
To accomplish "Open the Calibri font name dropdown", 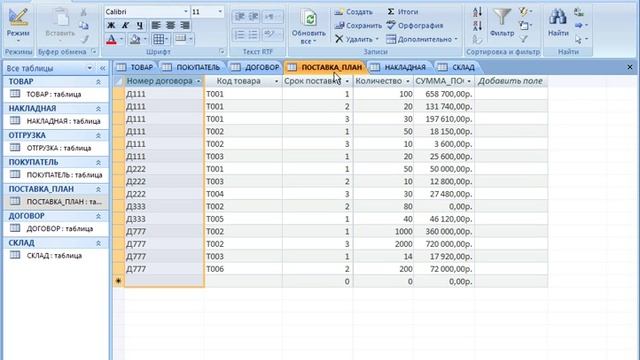I will (186, 12).
